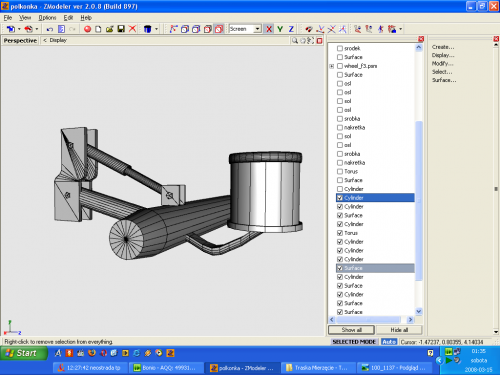Open Firefox from the quick launch bar
The height and width of the screenshot is (375, 500).
pos(92,353)
